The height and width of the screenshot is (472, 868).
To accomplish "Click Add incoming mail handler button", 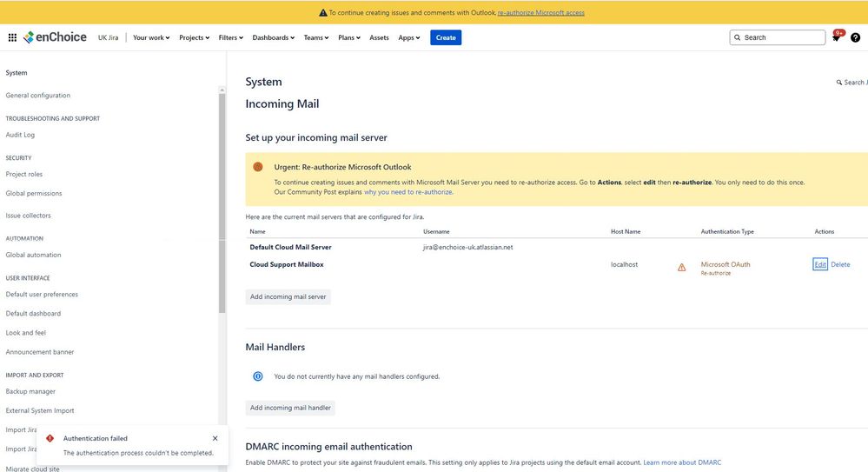I will click(x=290, y=408).
